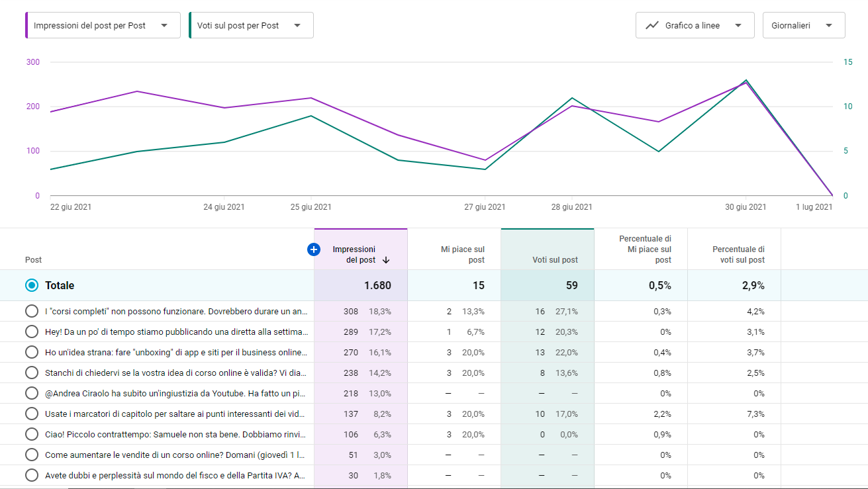Viewport: 868px width, 489px height.
Task: Click the 'Voti sul post' column header
Action: click(555, 260)
